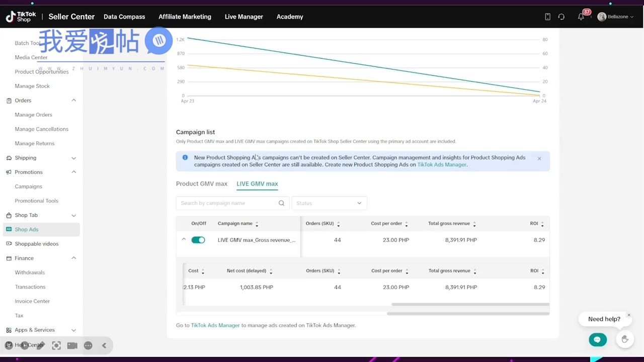Open the Status filter dropdown
This screenshot has width=644, height=362.
click(329, 203)
